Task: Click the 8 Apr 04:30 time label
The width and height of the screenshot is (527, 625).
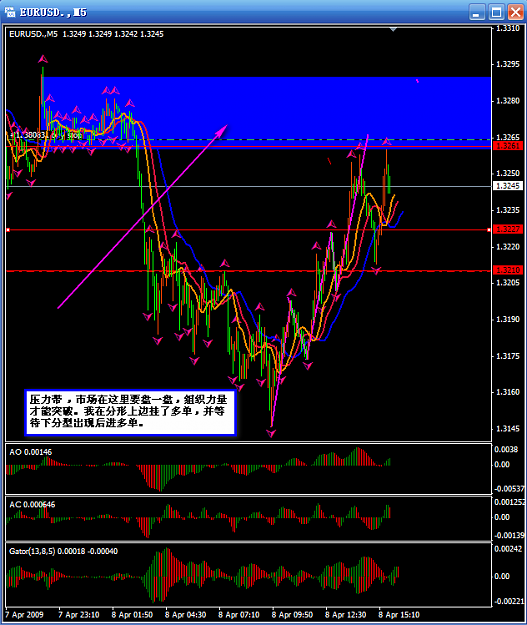Action: point(185,615)
